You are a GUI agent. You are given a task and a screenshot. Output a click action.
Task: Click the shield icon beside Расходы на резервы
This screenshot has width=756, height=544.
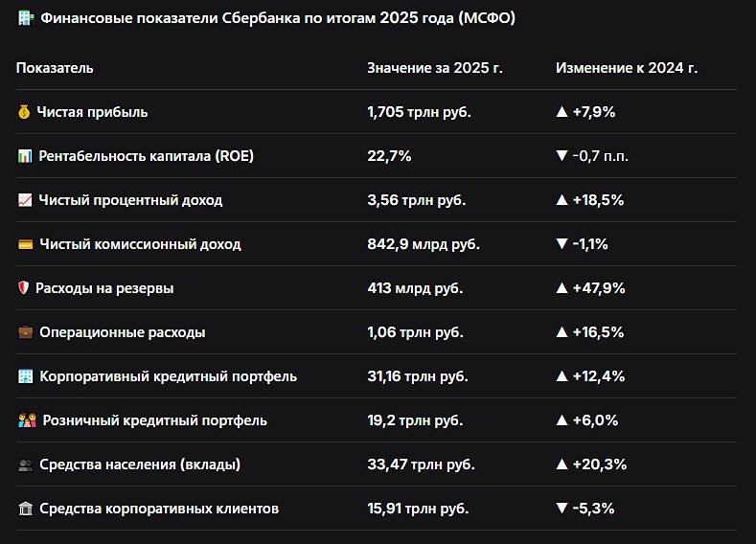coord(24,288)
